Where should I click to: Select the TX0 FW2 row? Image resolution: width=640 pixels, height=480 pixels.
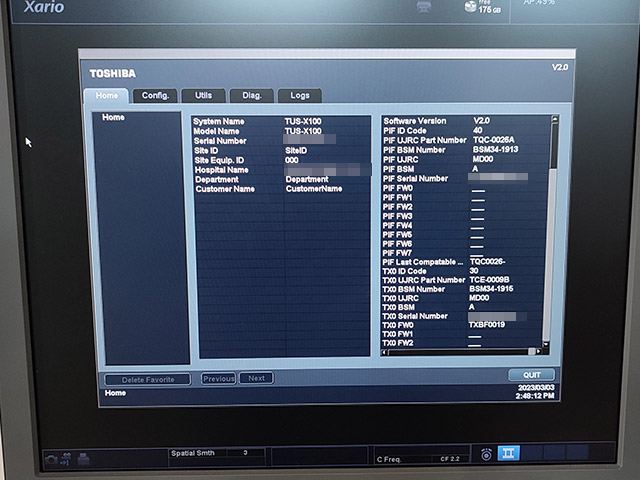pyautogui.click(x=462, y=343)
